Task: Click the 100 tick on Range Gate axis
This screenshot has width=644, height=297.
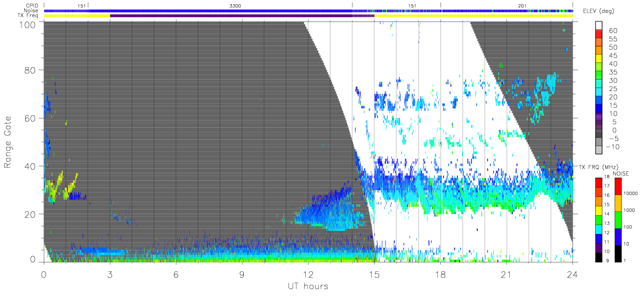Action: click(x=27, y=24)
